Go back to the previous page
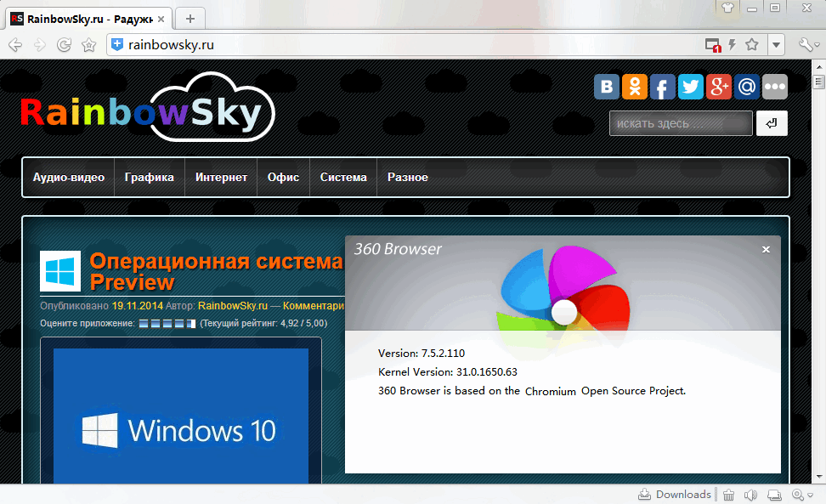 pos(15,45)
